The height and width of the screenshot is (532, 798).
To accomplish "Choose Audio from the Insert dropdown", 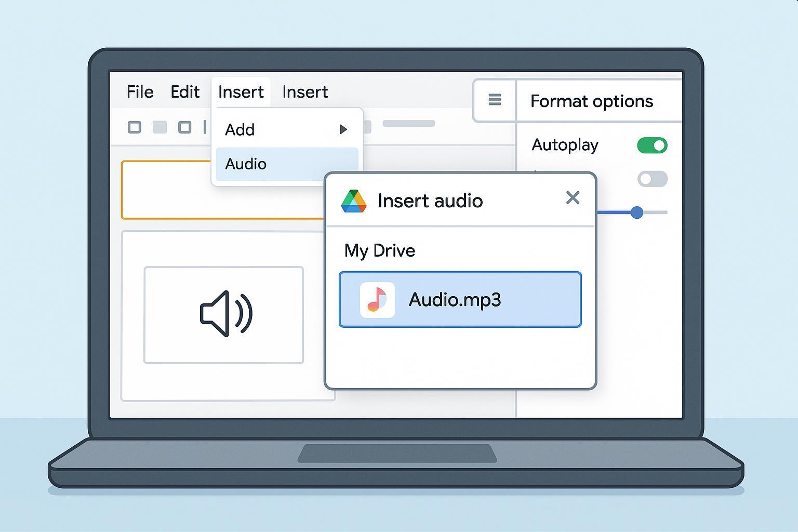I will tap(246, 164).
